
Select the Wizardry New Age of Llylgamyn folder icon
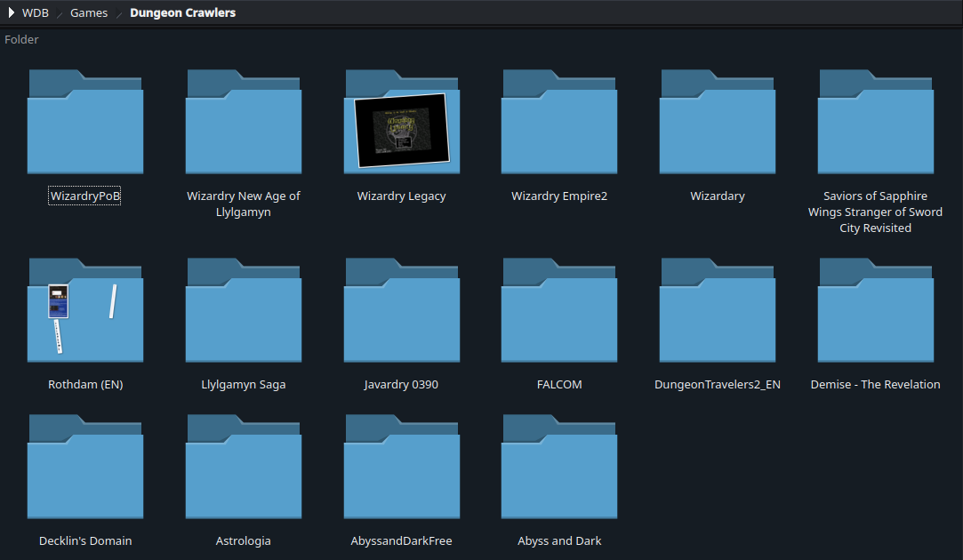(244, 122)
